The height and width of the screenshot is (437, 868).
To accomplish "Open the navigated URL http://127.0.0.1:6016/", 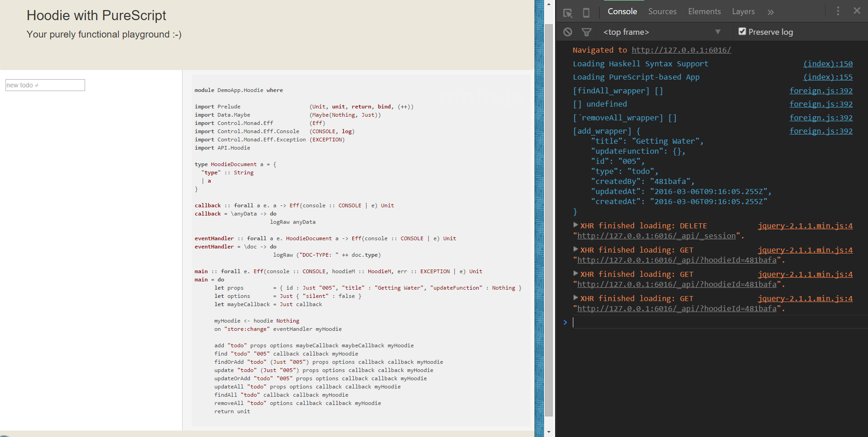I will click(681, 50).
